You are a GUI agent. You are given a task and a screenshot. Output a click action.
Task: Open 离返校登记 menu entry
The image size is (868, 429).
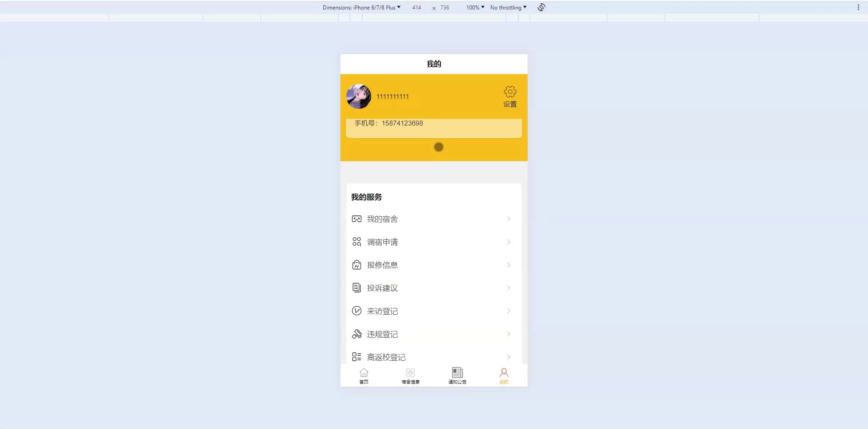[434, 357]
